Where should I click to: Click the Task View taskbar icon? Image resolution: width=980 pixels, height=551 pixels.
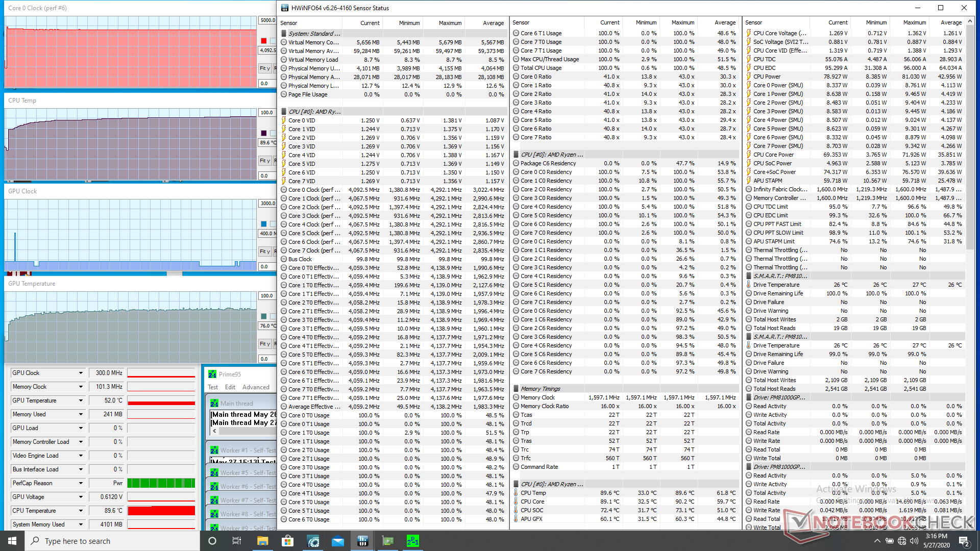point(237,541)
